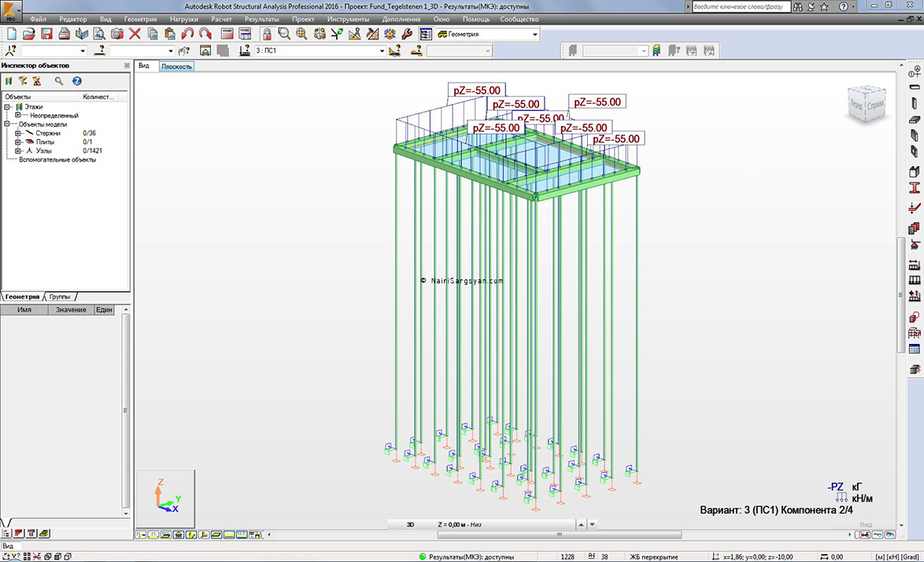This screenshot has height=562, width=924.
Task: Create a new project with the blank page icon
Action: pyautogui.click(x=12, y=34)
